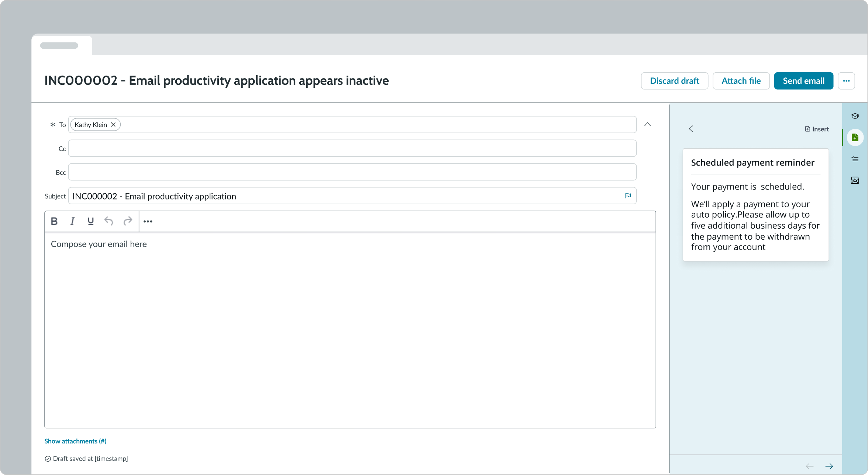Toggle italic formatting in the editor toolbar
868x475 pixels.
tap(72, 221)
